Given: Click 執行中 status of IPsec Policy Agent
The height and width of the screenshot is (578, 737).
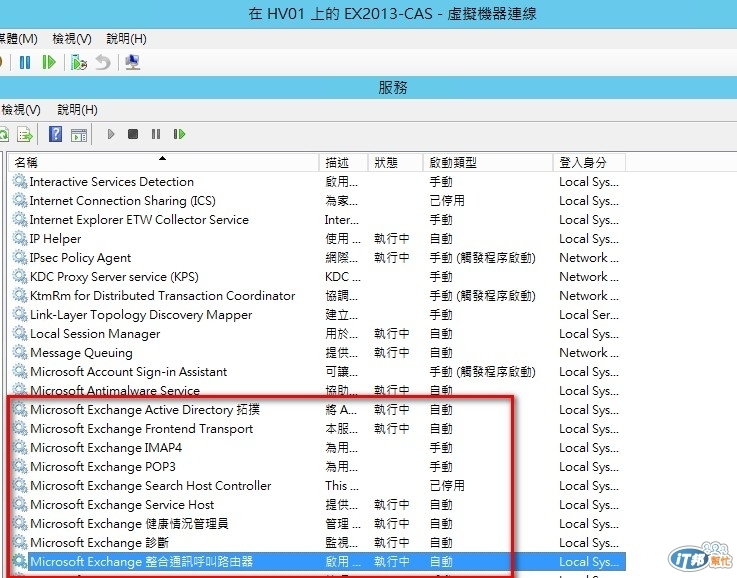Looking at the screenshot, I should pos(392,258).
